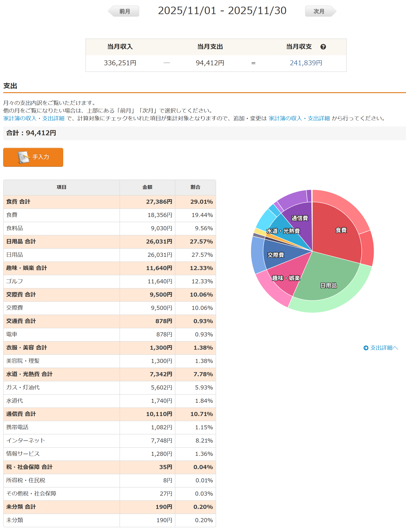Click the help question mark beside 当月収支

pyautogui.click(x=323, y=47)
